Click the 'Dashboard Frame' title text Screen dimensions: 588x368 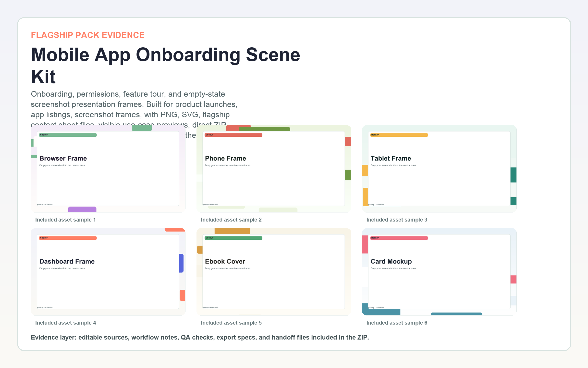(67, 262)
